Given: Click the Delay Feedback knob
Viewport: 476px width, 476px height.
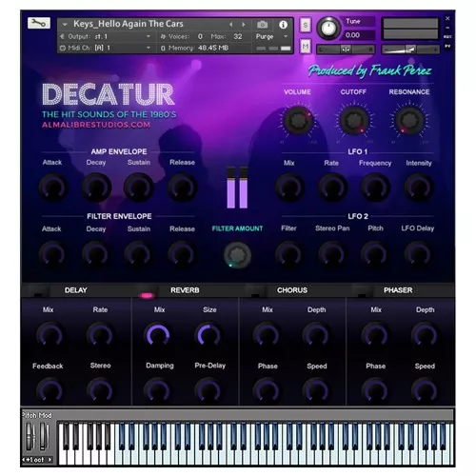Looking at the screenshot, I should pyautogui.click(x=50, y=391).
